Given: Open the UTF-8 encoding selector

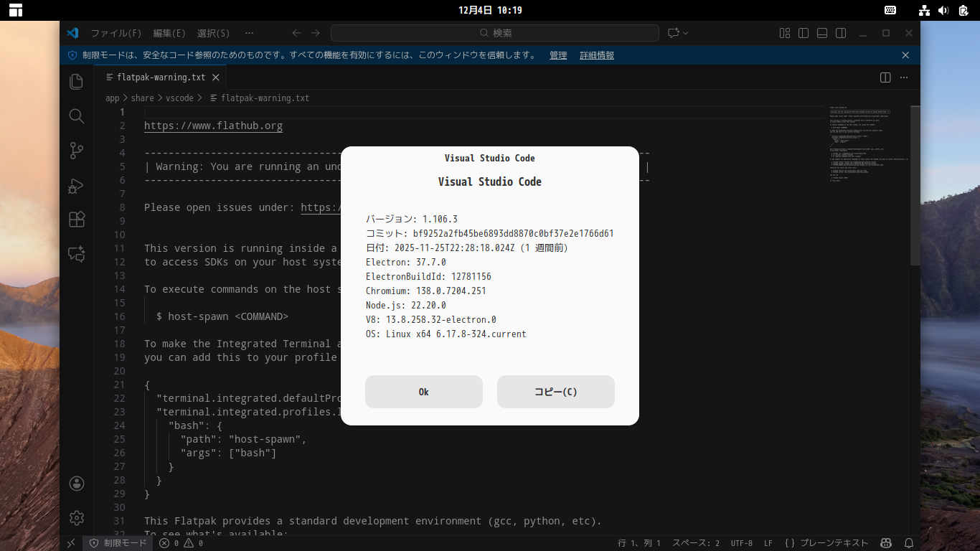Looking at the screenshot, I should pyautogui.click(x=742, y=543).
